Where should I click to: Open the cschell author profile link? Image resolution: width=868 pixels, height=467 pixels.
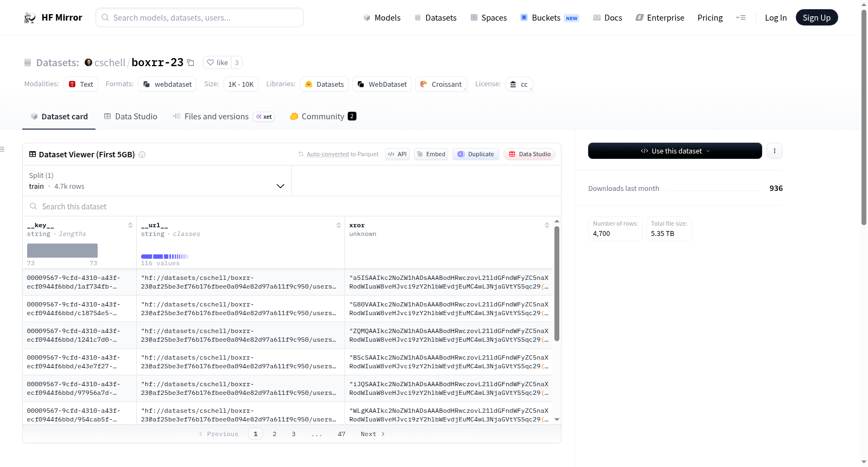110,62
